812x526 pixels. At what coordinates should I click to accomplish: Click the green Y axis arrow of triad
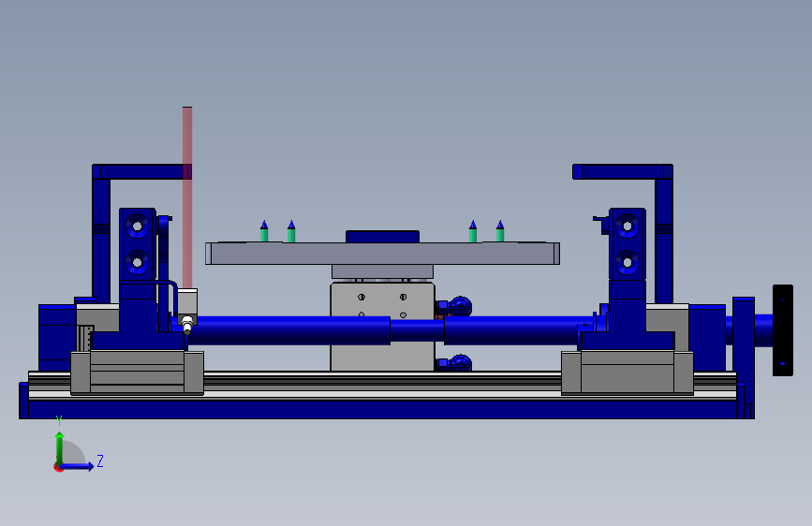click(x=60, y=447)
